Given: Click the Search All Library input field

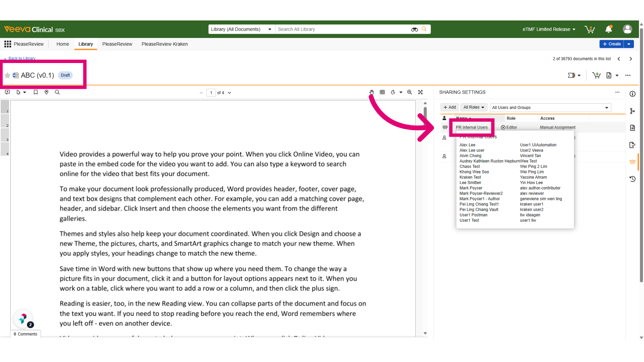Looking at the screenshot, I should [x=342, y=29].
